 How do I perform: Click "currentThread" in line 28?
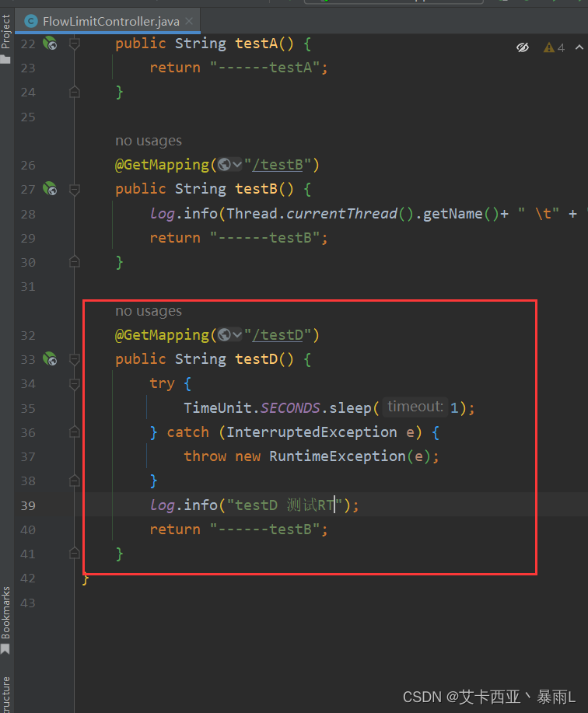click(x=342, y=213)
